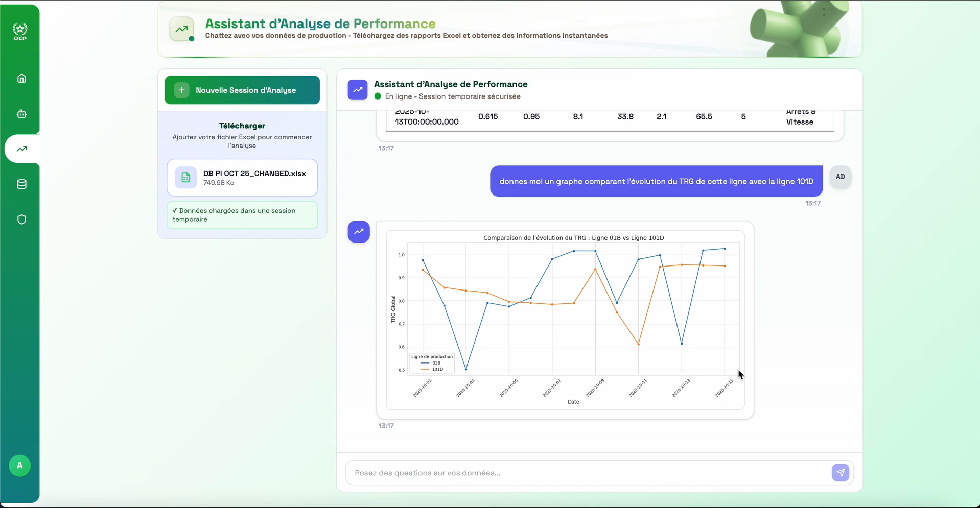Click the plus icon for new session
The height and width of the screenshot is (508, 980).
point(181,90)
